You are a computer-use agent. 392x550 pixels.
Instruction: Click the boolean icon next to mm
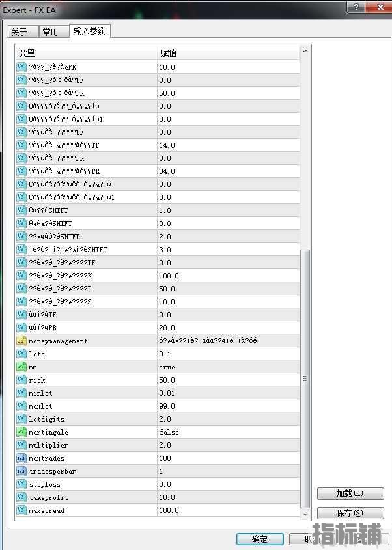click(21, 367)
